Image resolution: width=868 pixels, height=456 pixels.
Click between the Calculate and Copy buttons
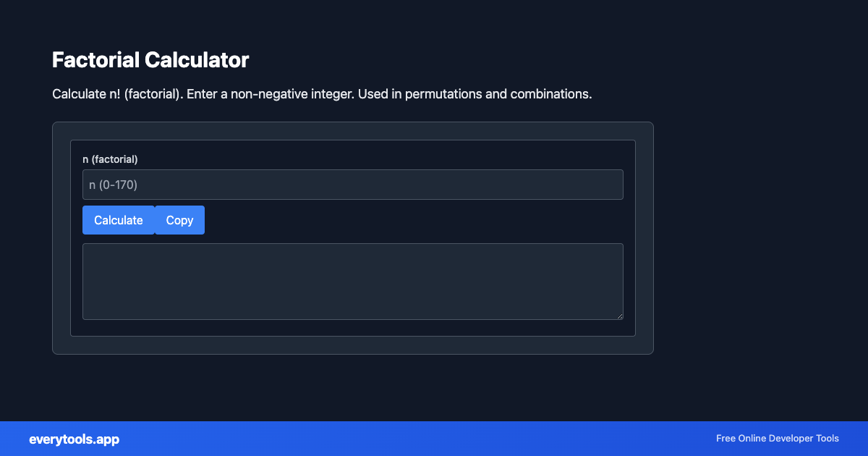(x=155, y=220)
